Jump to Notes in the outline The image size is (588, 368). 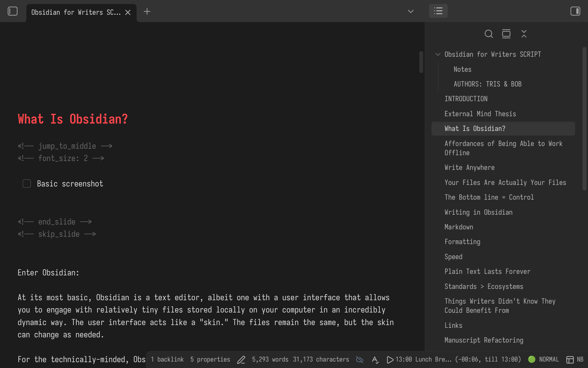[462, 69]
